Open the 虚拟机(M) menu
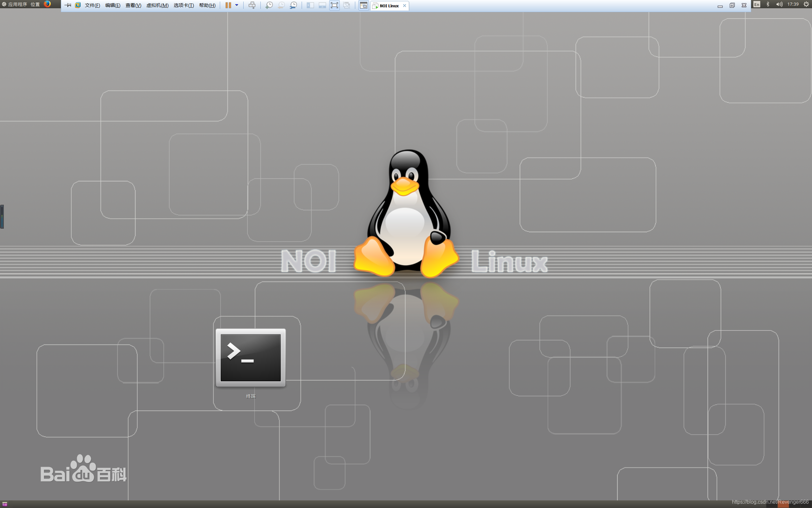The image size is (812, 508). (x=157, y=5)
